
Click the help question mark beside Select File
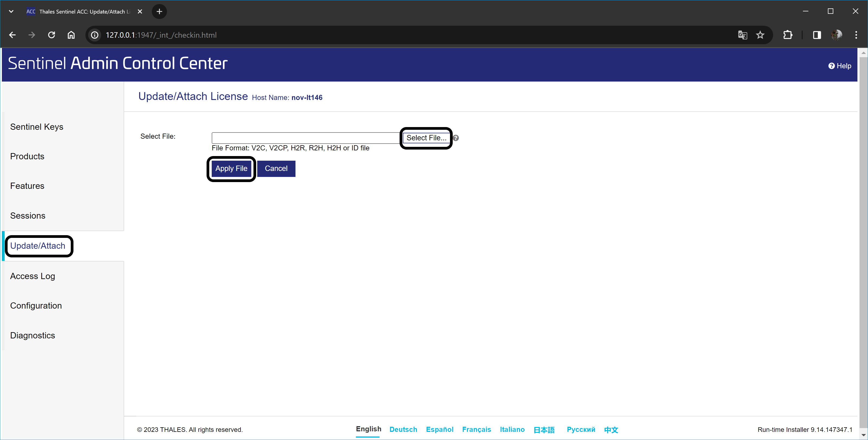[456, 138]
